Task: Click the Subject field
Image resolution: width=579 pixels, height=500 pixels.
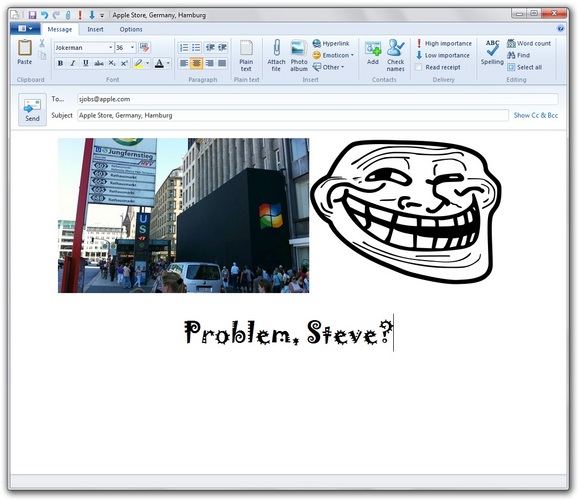Action: point(293,115)
